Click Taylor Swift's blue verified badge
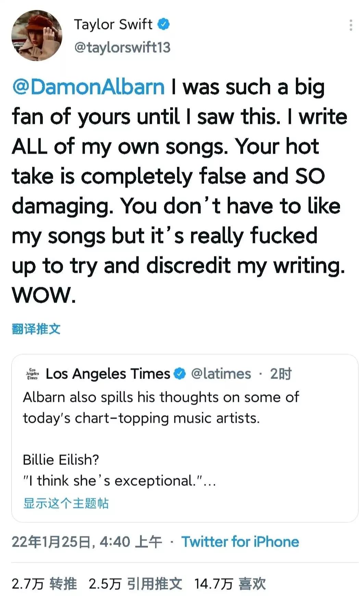Screen dimensions: 364x596 (x=164, y=24)
